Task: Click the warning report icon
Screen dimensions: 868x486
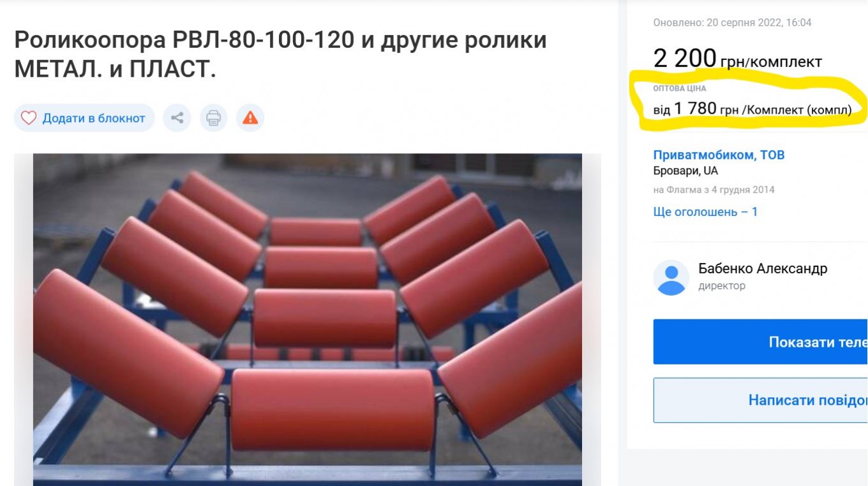Action: (x=250, y=118)
